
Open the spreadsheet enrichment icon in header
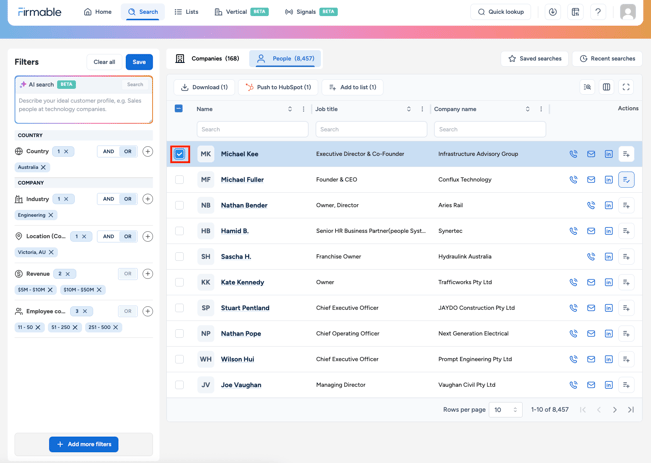click(x=575, y=12)
